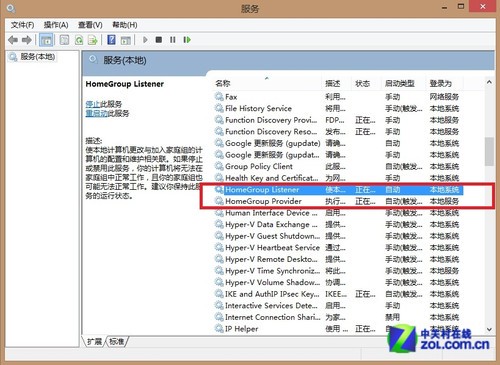Click the Forward arrow toolbar icon
Viewport: 500px width, 365px height.
click(26, 40)
